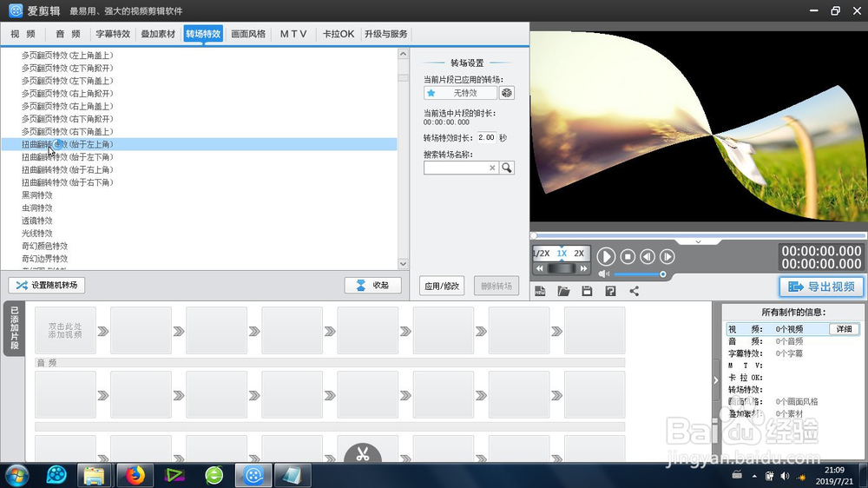Select the 光线特效 transition
Viewport: 868px width, 488px height.
(37, 234)
